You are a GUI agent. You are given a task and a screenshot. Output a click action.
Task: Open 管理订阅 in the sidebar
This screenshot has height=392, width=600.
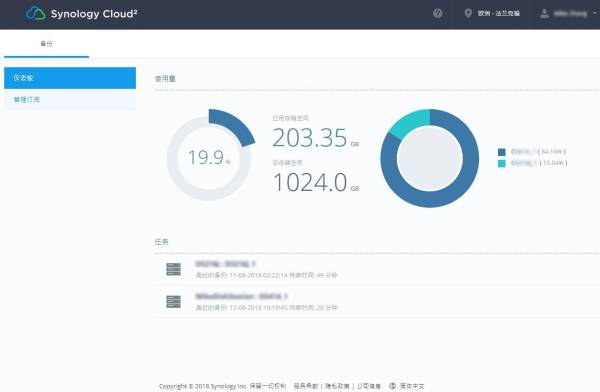pos(70,100)
